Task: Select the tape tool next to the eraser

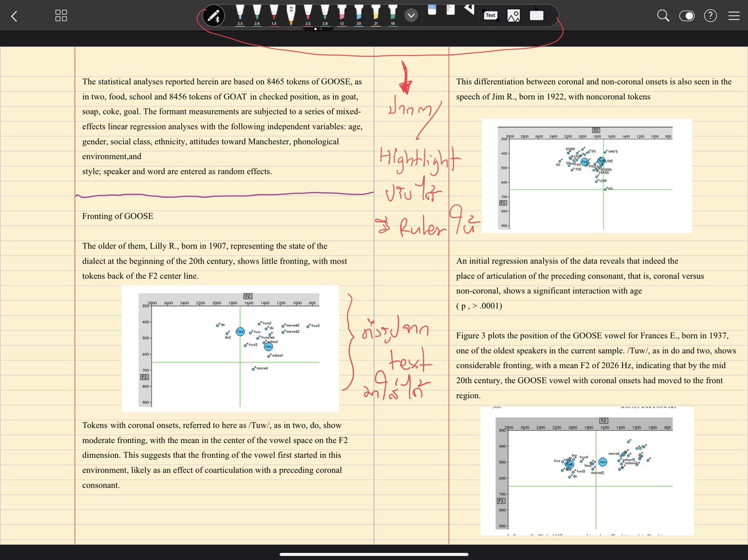Action: [x=451, y=11]
